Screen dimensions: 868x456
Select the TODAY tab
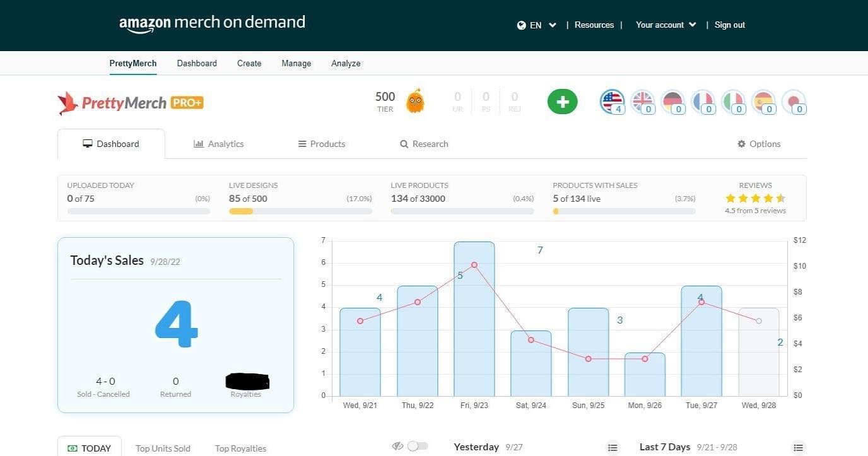[x=89, y=447]
